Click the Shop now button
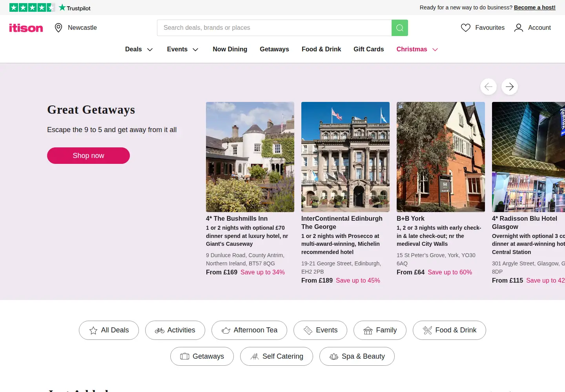Viewport: 565px width, 392px height. [88, 156]
